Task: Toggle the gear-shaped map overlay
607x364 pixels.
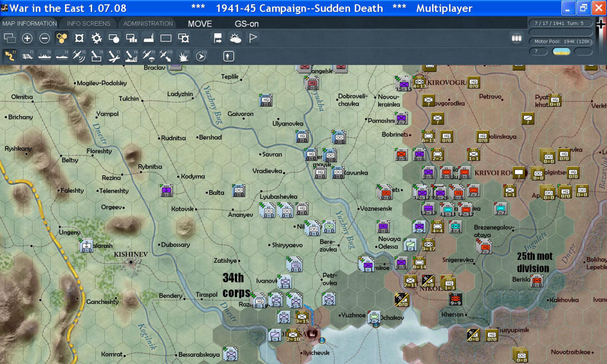Action: [97, 38]
